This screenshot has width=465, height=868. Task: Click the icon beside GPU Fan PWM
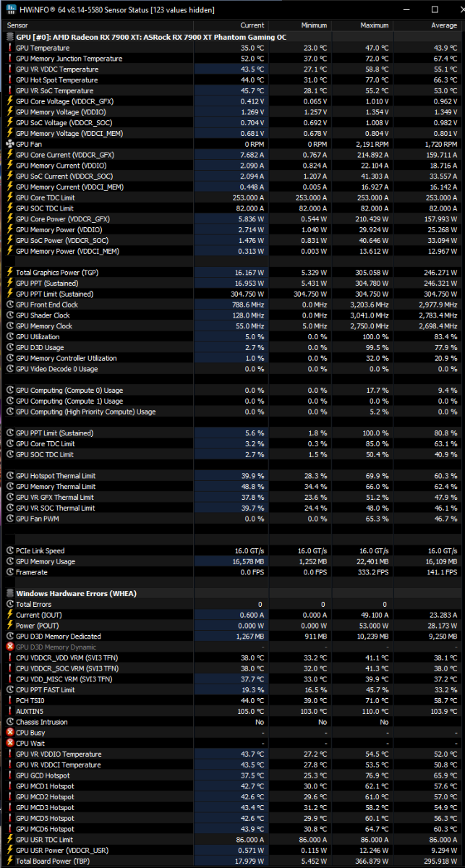10,519
